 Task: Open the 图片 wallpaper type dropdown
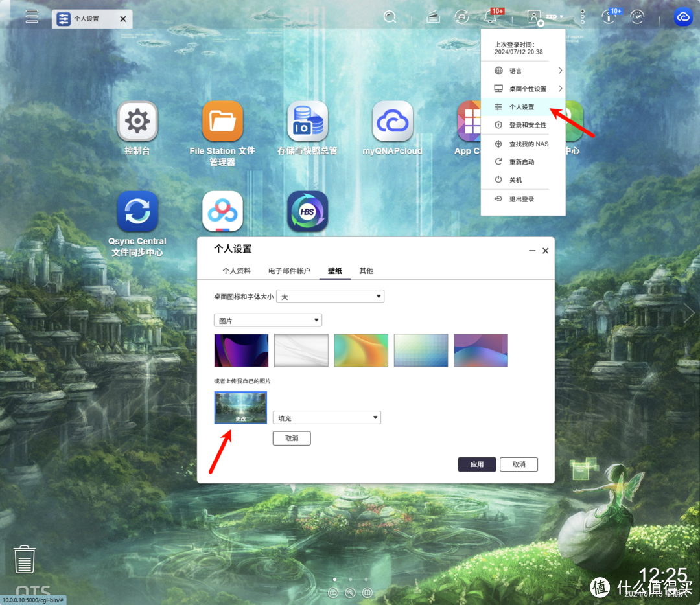point(268,321)
